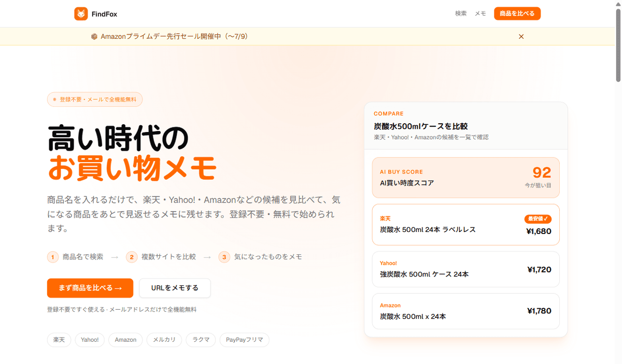Select step 2 複数サイトを比較
Screen dimensions: 622x364
161,257
